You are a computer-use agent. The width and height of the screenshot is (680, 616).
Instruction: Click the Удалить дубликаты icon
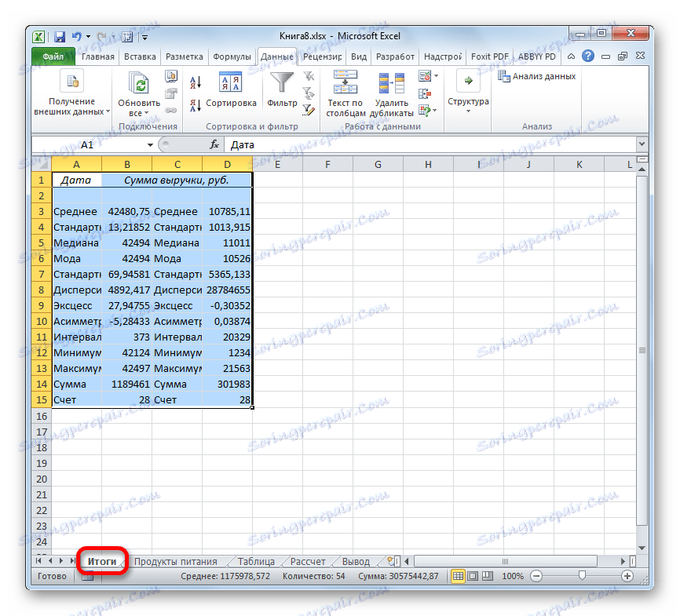[391, 83]
